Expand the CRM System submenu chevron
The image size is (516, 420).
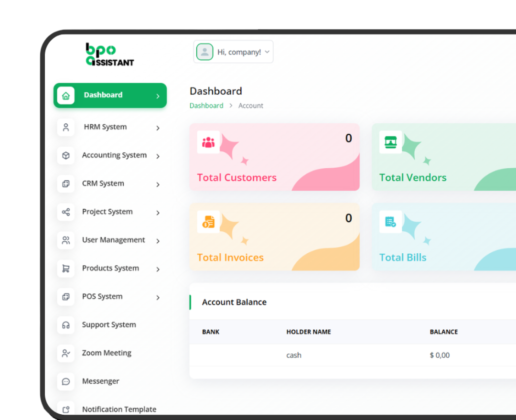pos(158,184)
